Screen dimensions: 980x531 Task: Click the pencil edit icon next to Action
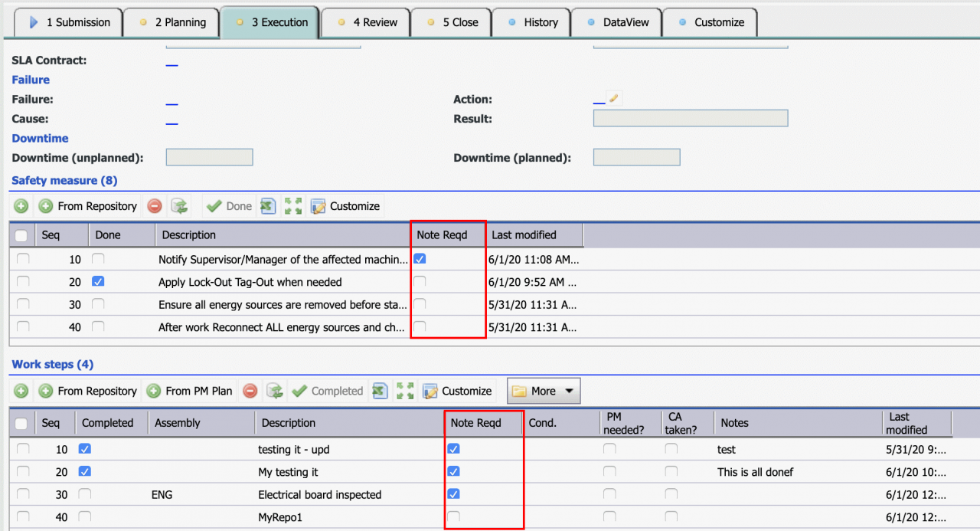pos(614,98)
